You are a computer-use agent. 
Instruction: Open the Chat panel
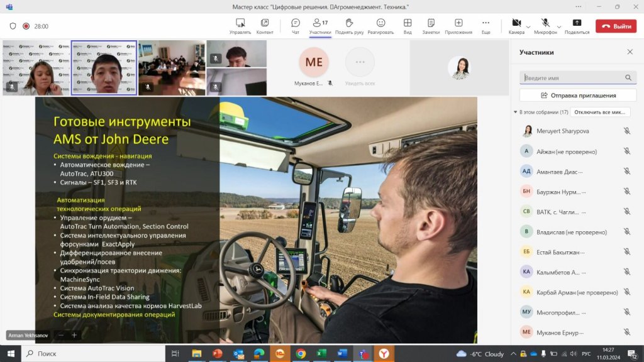pyautogui.click(x=295, y=25)
